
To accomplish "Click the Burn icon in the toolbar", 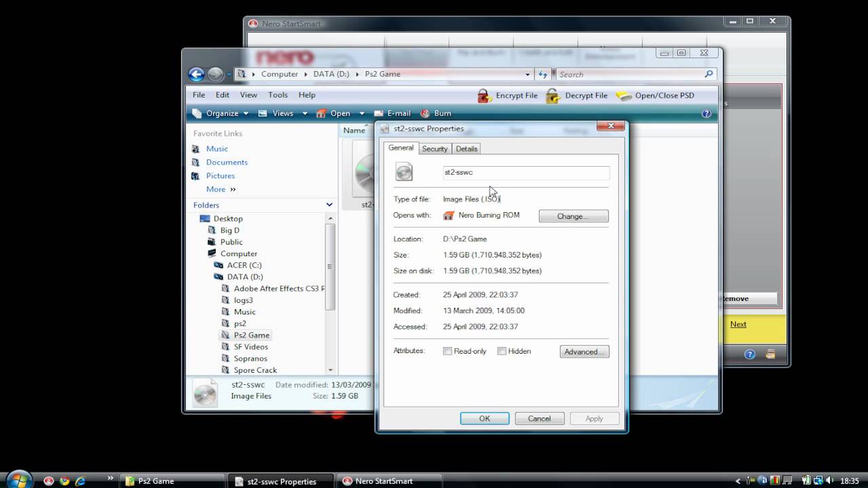I will tap(426, 113).
